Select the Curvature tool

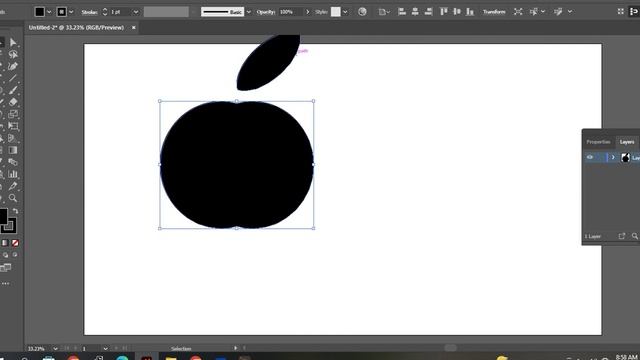(x=13, y=66)
